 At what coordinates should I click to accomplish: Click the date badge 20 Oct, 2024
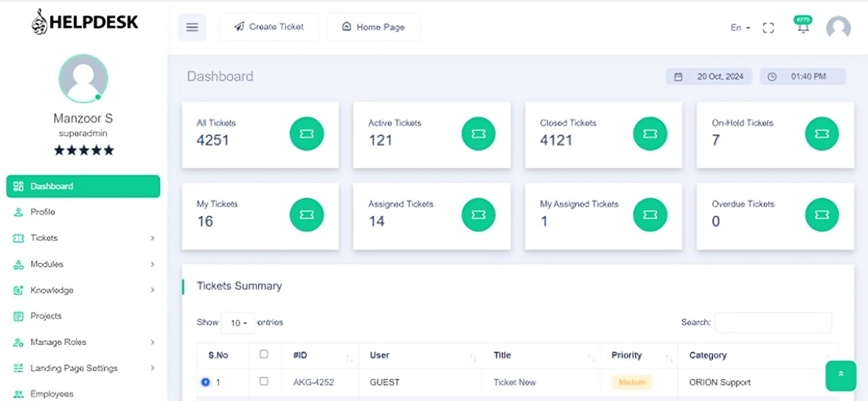click(709, 76)
